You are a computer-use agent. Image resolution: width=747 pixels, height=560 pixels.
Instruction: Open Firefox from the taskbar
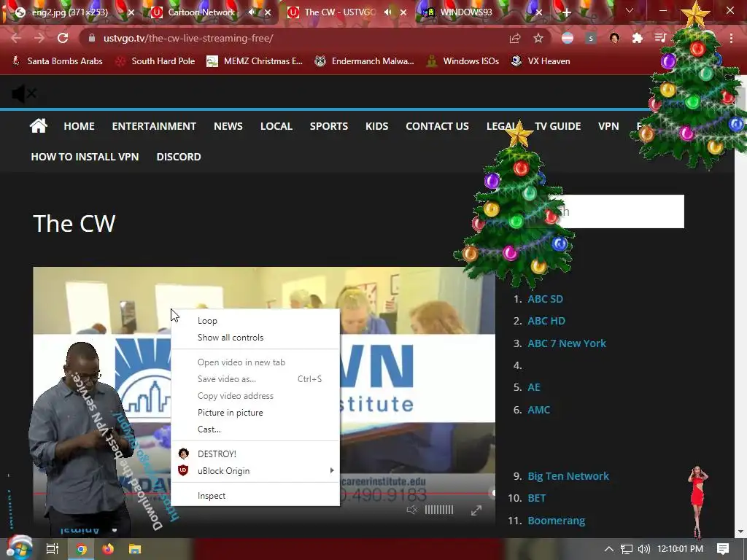(108, 549)
